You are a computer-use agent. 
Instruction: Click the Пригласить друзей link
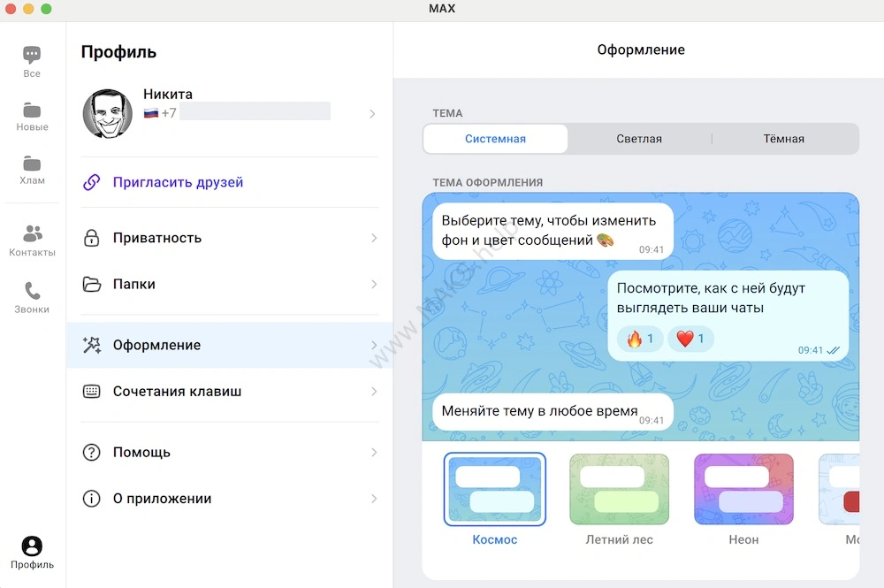pos(178,182)
